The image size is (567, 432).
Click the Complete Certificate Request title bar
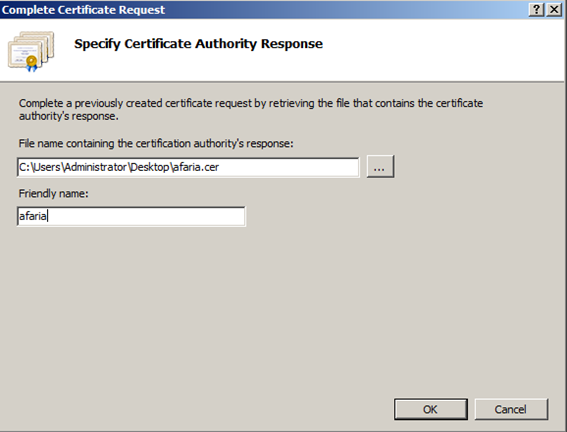(264, 9)
